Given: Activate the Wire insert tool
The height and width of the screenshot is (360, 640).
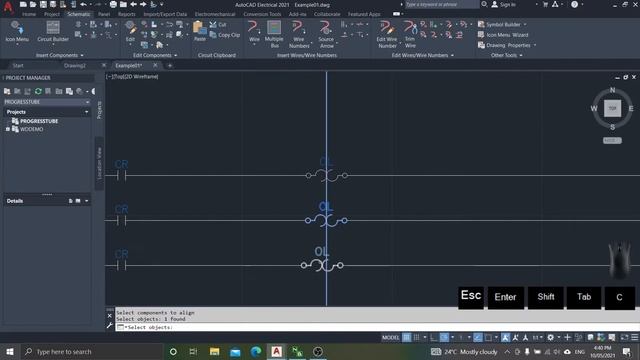Looking at the screenshot, I should click(254, 32).
